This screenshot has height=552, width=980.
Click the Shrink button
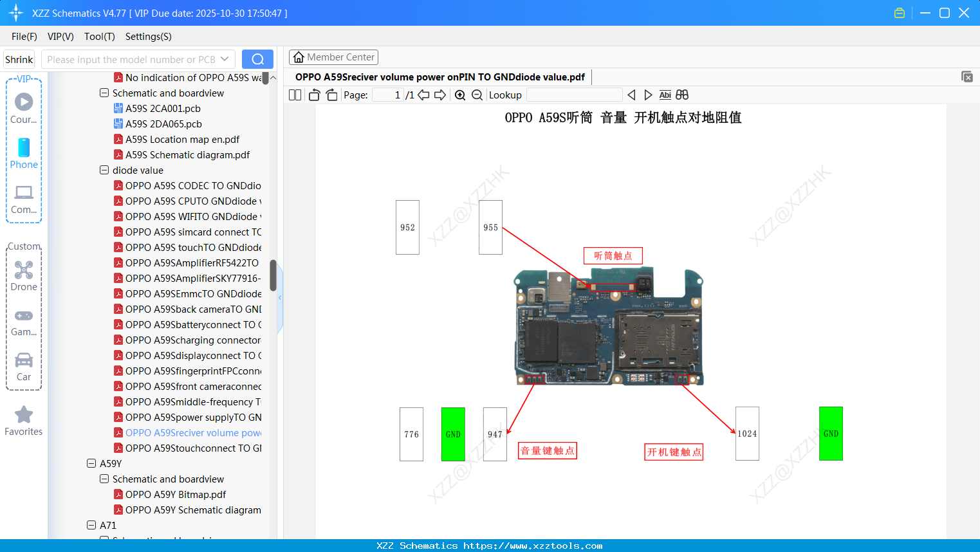(x=19, y=59)
